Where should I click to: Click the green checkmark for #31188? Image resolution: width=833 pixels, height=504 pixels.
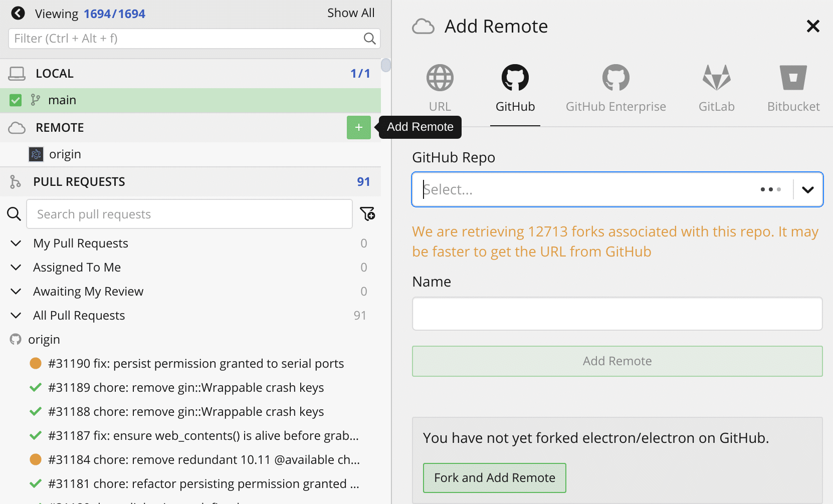pos(36,411)
